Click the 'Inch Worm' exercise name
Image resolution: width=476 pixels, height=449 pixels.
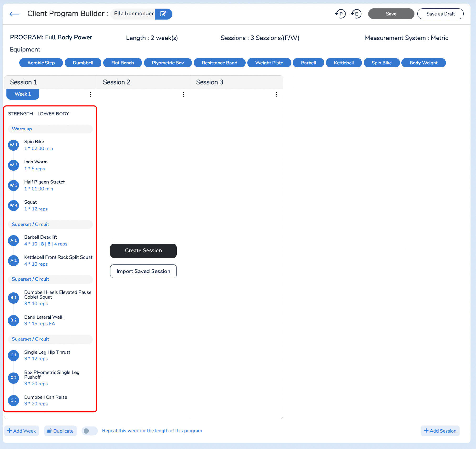[x=36, y=162]
